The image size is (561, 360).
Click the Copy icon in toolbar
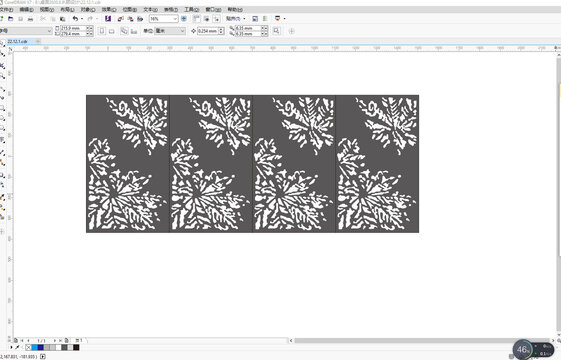tap(53, 19)
